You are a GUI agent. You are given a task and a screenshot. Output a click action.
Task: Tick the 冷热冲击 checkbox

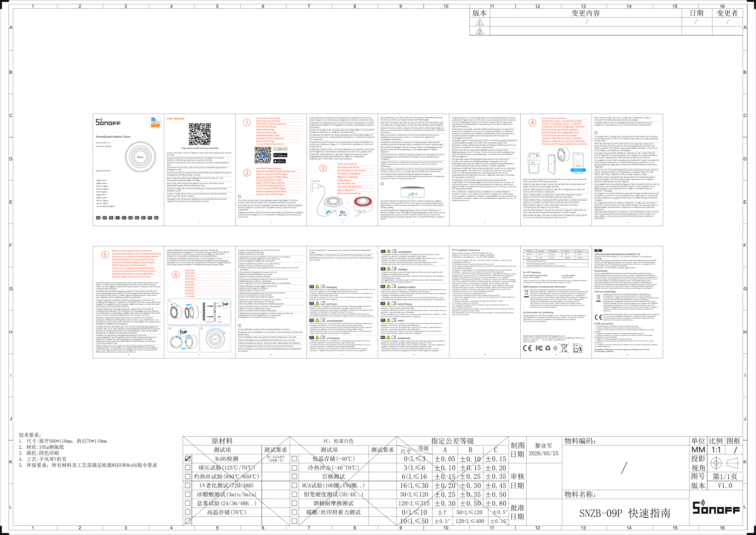pyautogui.click(x=294, y=467)
